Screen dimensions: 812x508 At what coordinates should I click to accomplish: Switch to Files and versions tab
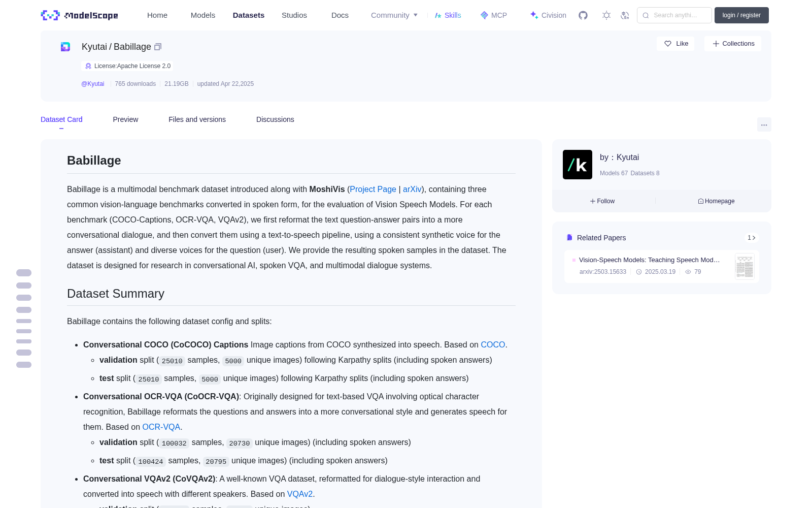pos(197,119)
